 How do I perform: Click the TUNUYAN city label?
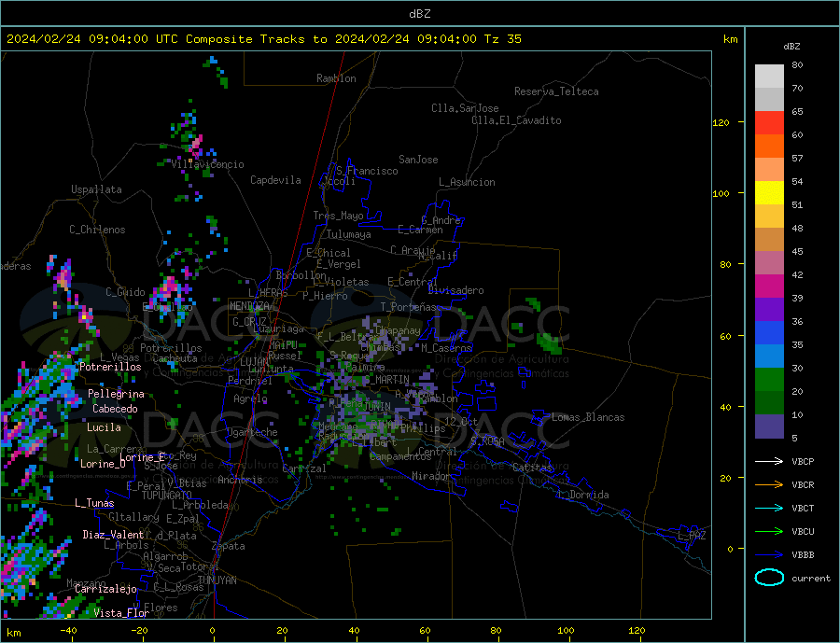pyautogui.click(x=217, y=580)
